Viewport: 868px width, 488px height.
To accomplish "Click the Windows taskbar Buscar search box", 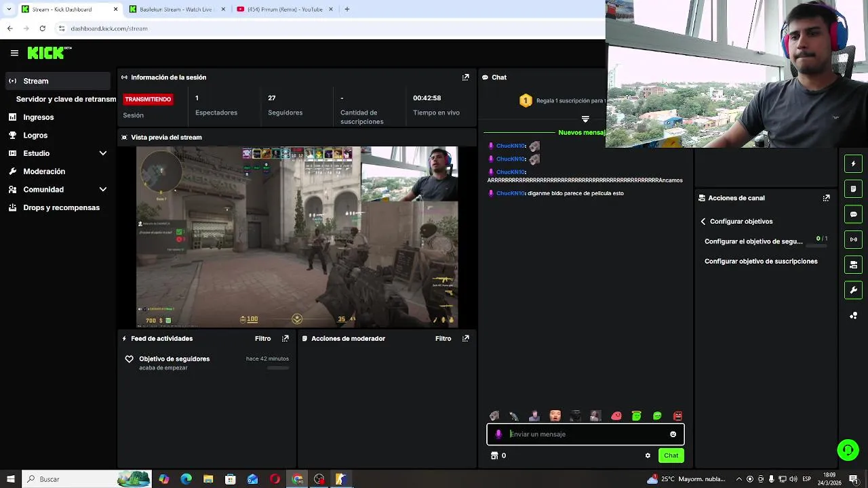I will coord(87,479).
